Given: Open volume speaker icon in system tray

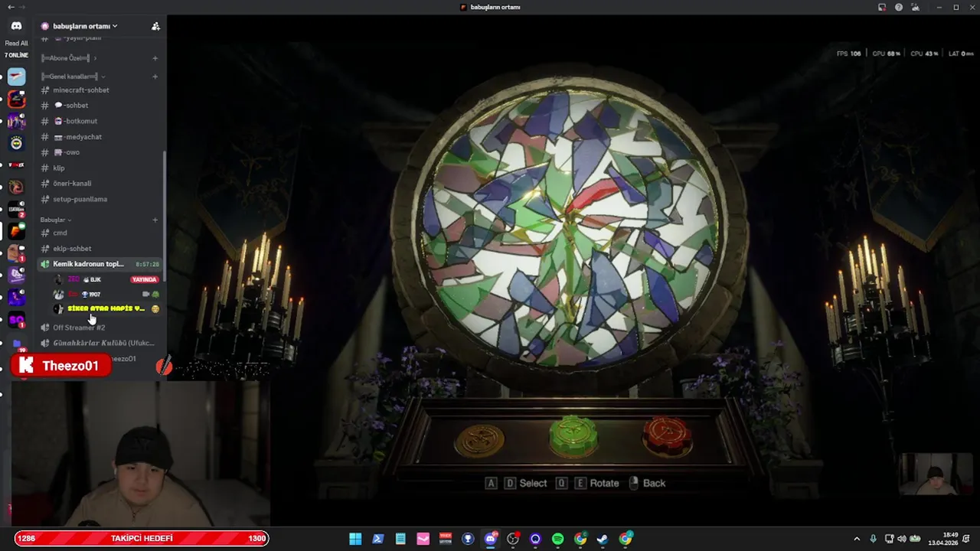Looking at the screenshot, I should pos(902,539).
